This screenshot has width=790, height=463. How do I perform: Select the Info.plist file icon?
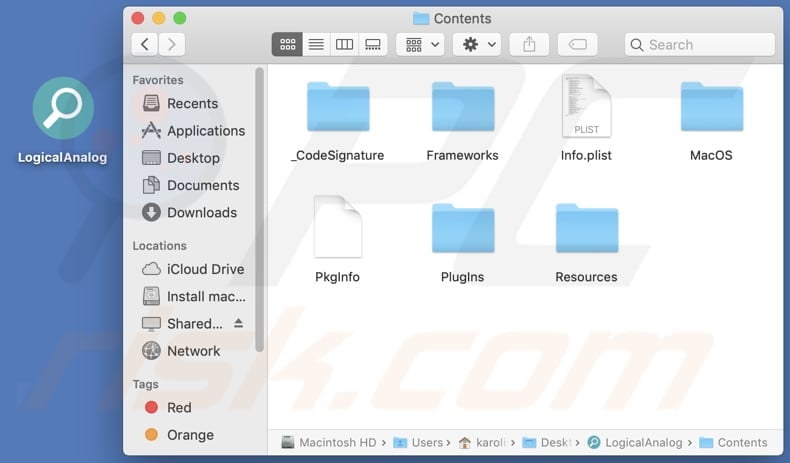pyautogui.click(x=586, y=106)
